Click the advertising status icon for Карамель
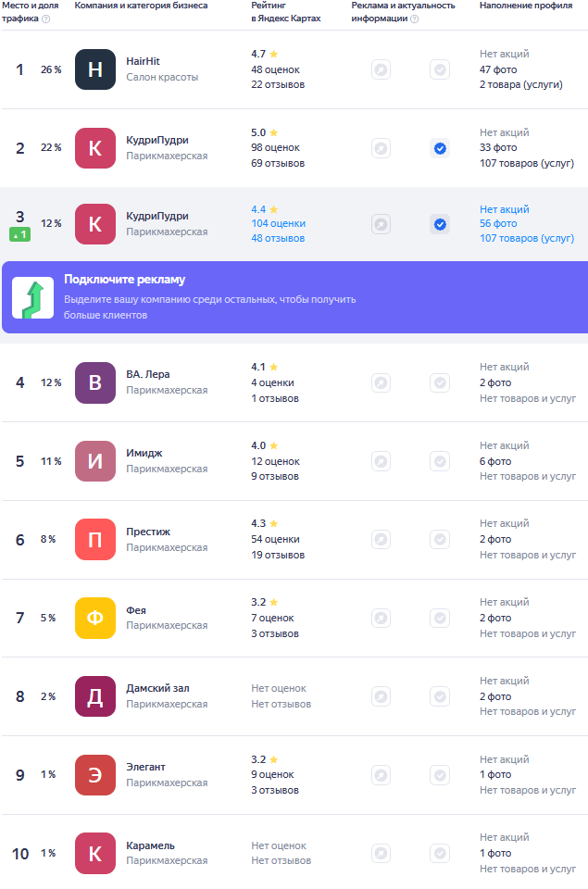 tap(381, 853)
